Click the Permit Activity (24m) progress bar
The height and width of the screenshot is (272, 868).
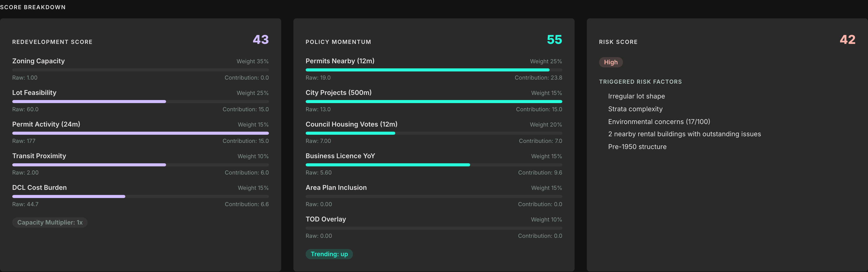[141, 133]
